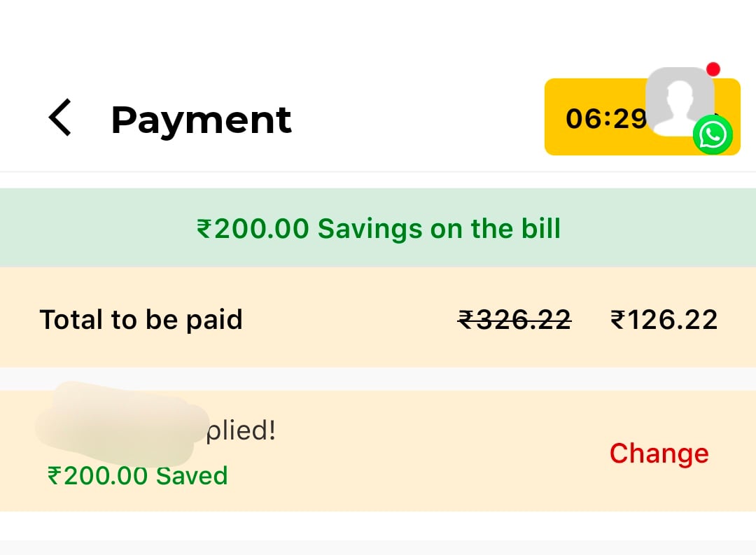Tap the rupee symbol before 126.22
The image size is (756, 555).
617,320
